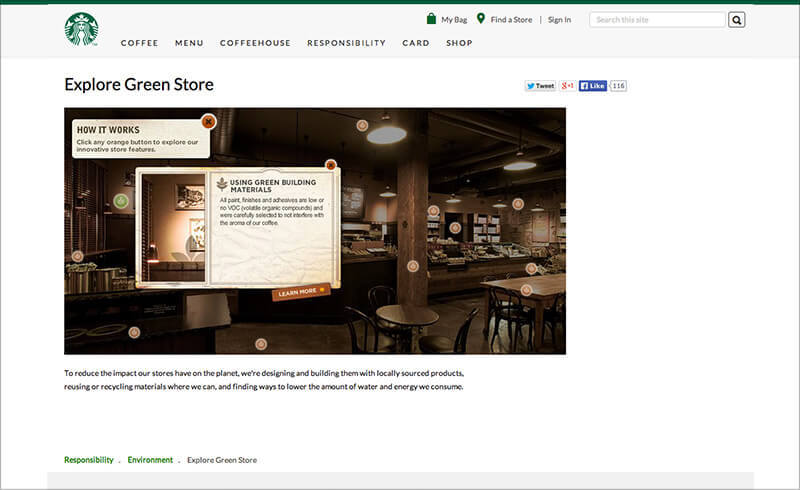The image size is (800, 490).
Task: Click the Find a Store pin icon
Action: pyautogui.click(x=481, y=19)
